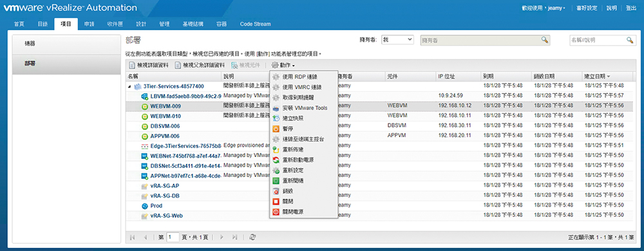Image resolution: width=644 pixels, height=251 pixels.
Task: Open the 動作 actions dropdown menu
Action: [x=283, y=65]
